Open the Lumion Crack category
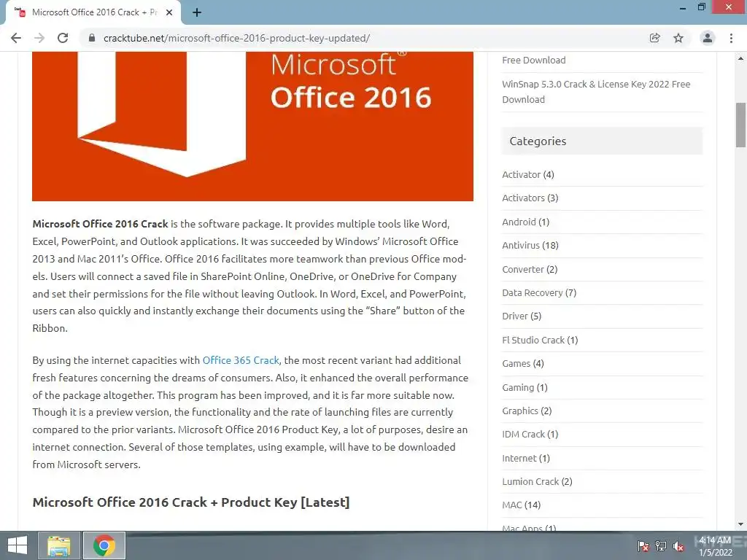The width and height of the screenshot is (747, 560). pyautogui.click(x=530, y=481)
